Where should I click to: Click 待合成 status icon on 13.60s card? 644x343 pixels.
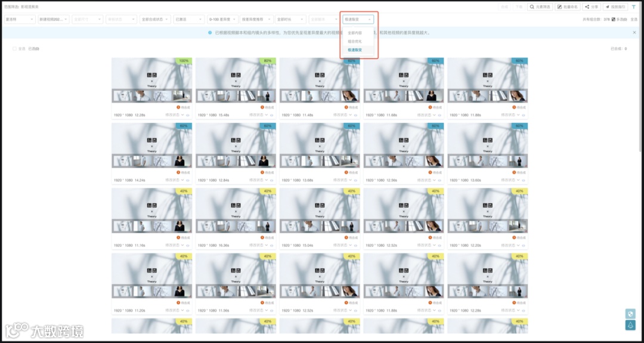[x=514, y=172]
